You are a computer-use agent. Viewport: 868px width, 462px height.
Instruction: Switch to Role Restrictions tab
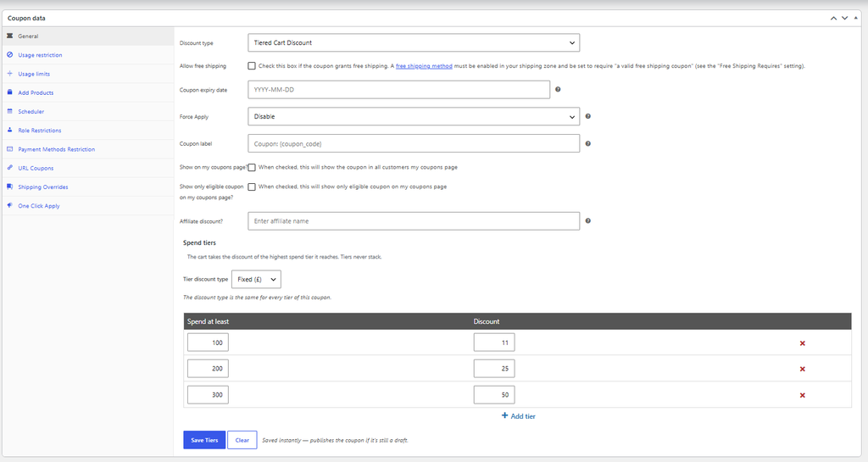coord(88,130)
